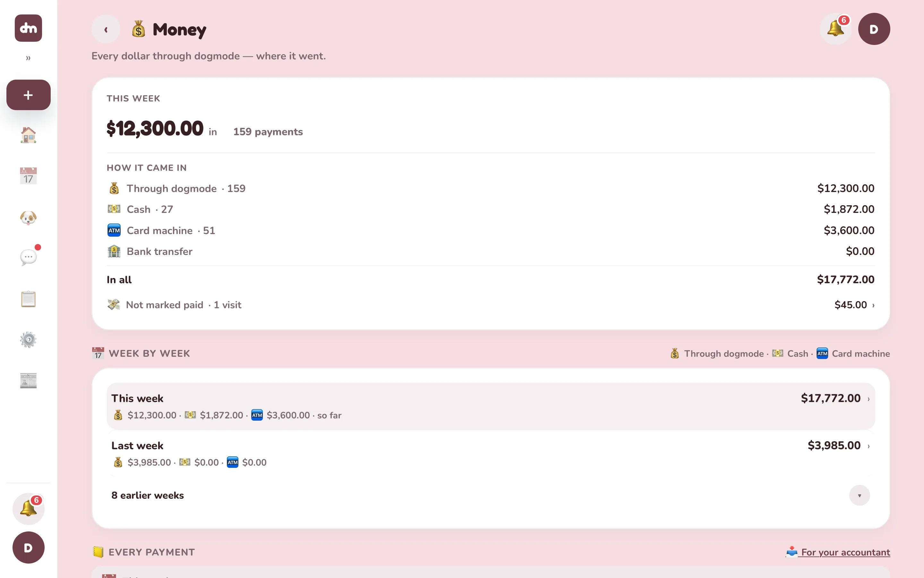Click the dogmode logo icon
Screen dimensions: 924x578
tap(28, 28)
